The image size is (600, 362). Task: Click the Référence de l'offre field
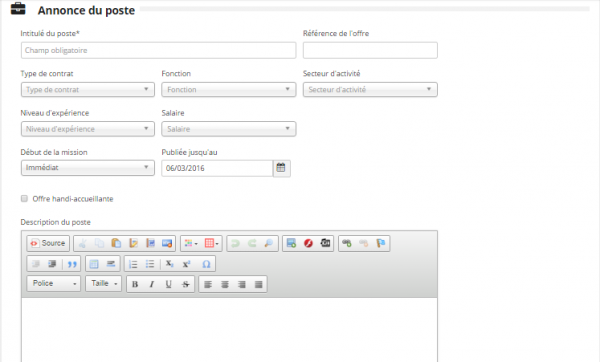[x=370, y=50]
